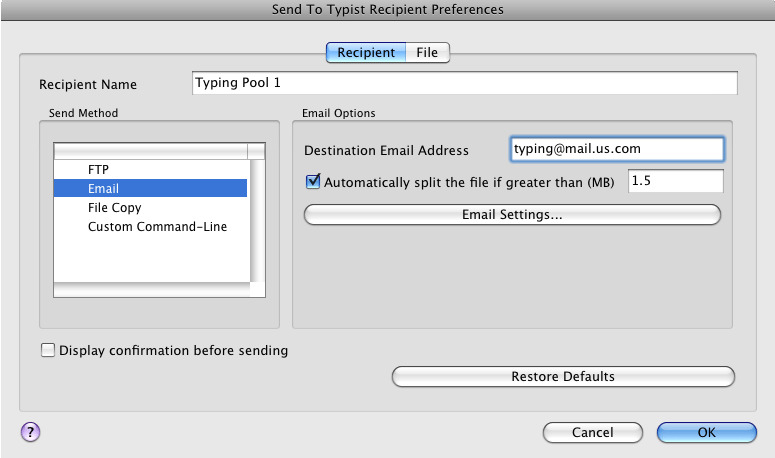Click the Send Method list column header
The width and height of the screenshot is (775, 458).
pos(150,151)
